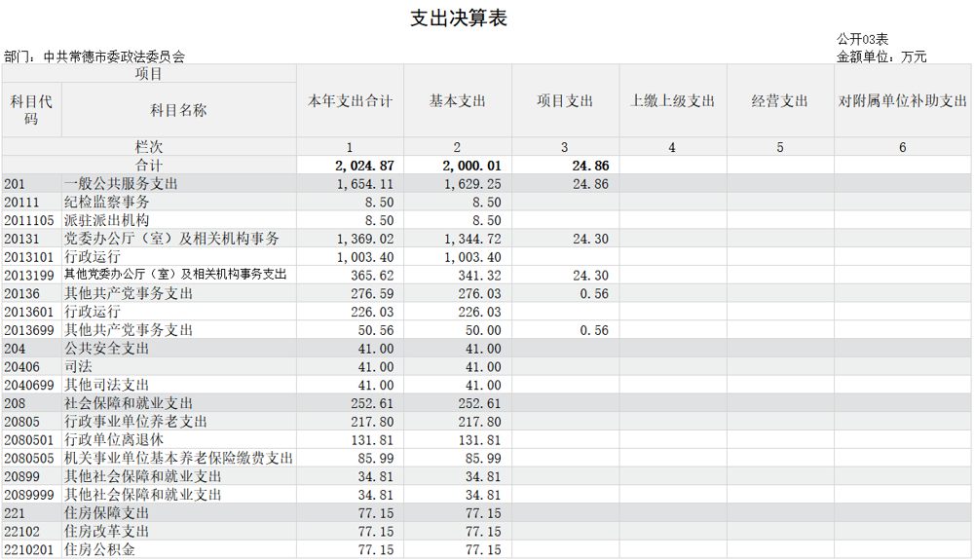974x560 pixels.
Task: Select 行政事业单位养老支出 row name
Action: (135, 422)
